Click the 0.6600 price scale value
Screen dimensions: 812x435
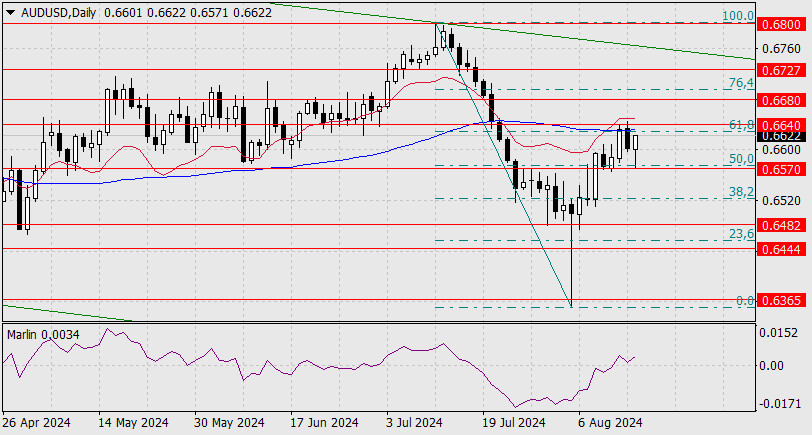(781, 150)
